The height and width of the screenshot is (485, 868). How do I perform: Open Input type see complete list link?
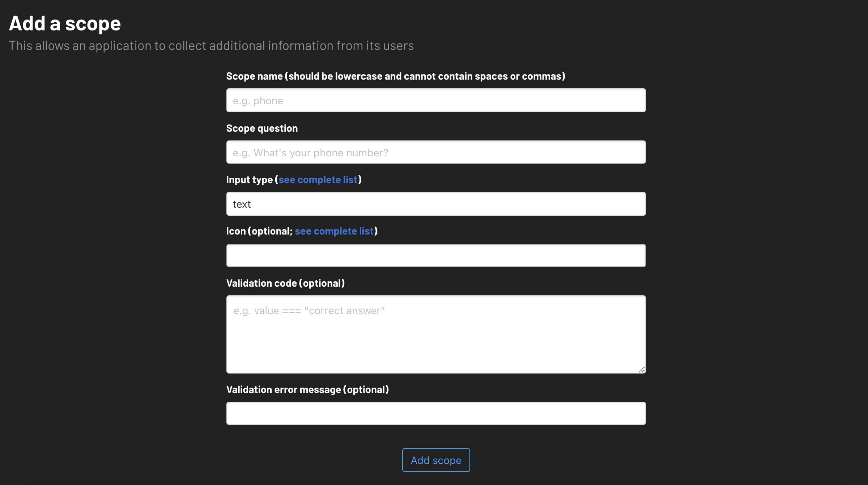click(x=318, y=180)
